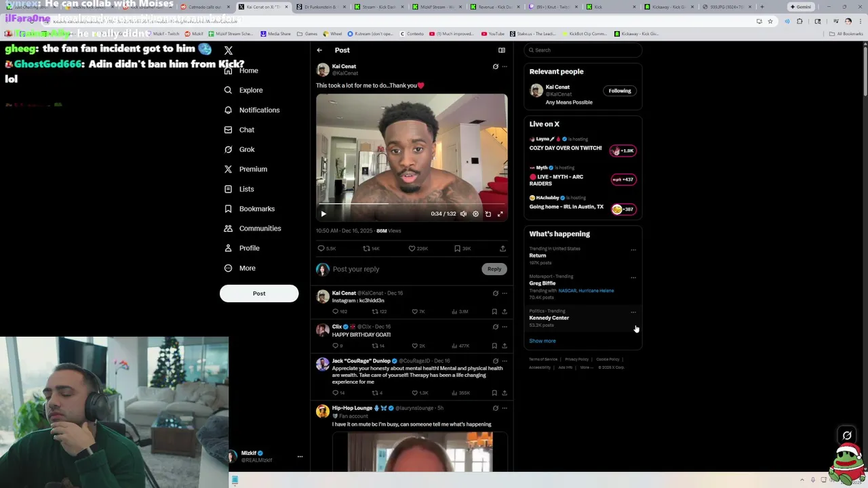Like Kai Cenat's Instagram reply with 7K likes
The image size is (868, 488).
(x=415, y=312)
